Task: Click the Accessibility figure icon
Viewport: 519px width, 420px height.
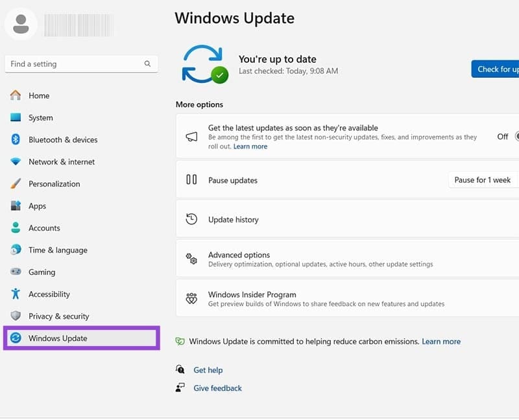Action: pos(15,294)
